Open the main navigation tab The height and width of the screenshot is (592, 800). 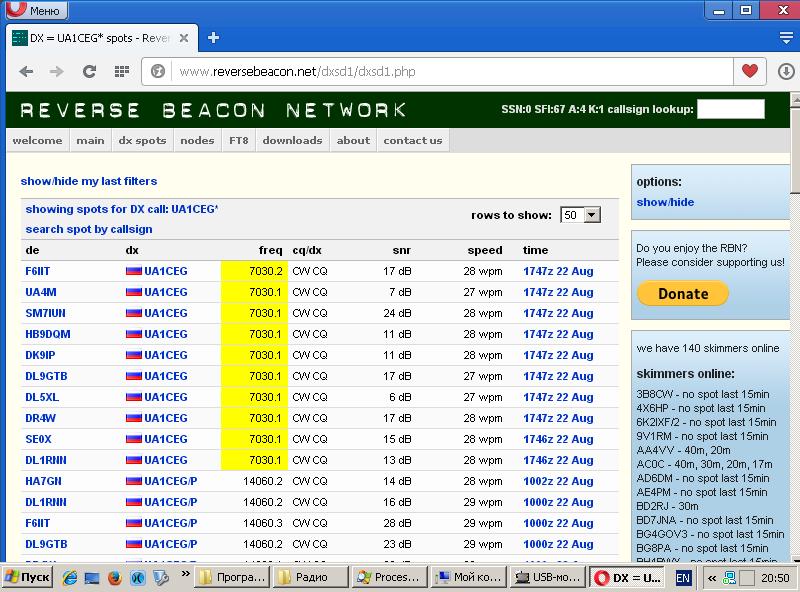[x=90, y=140]
